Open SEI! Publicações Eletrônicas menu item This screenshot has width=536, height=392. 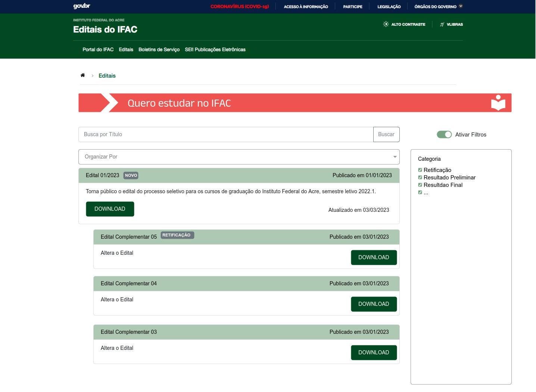pyautogui.click(x=215, y=50)
